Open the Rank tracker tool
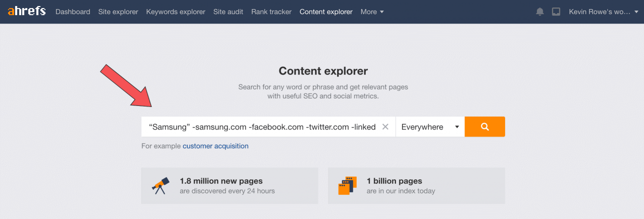The image size is (644, 219). coord(271,12)
